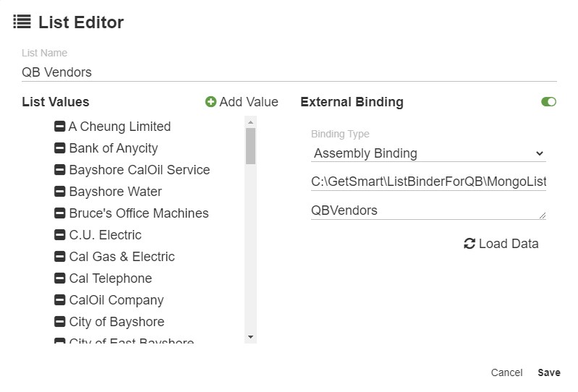Delete Cal Telephone from the list

tap(60, 278)
